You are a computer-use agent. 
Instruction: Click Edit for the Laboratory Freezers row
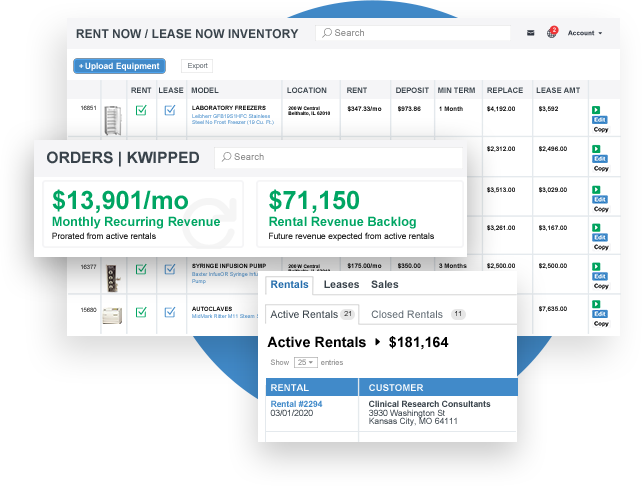(600, 120)
